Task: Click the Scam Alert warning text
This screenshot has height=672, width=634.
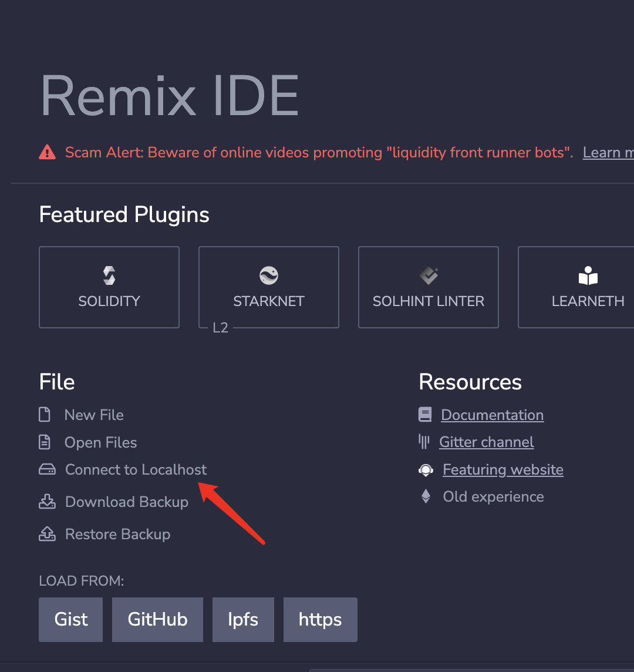Action: (x=319, y=153)
